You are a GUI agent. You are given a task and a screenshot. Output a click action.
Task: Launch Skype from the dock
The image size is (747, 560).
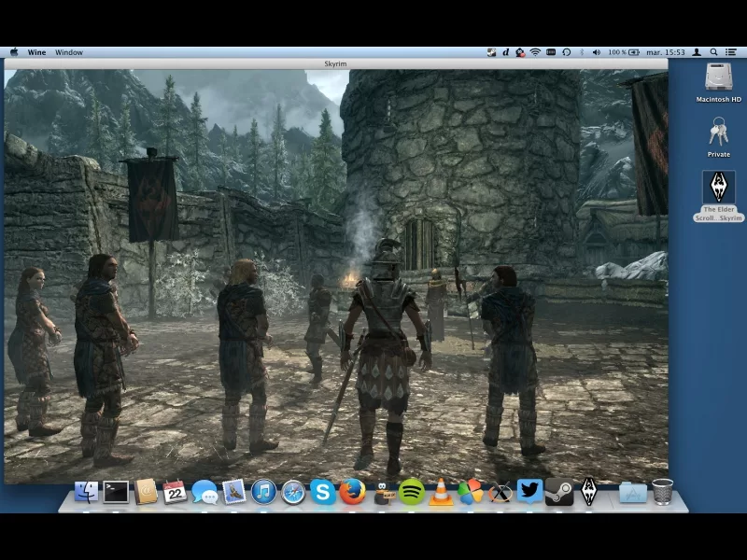323,492
